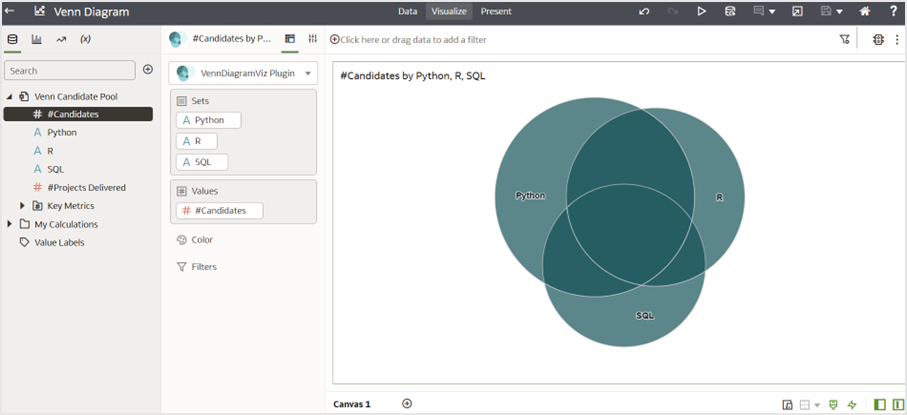Screen dimensions: 907x415
Task: Open the Grammar panel tab icon
Action: [290, 39]
